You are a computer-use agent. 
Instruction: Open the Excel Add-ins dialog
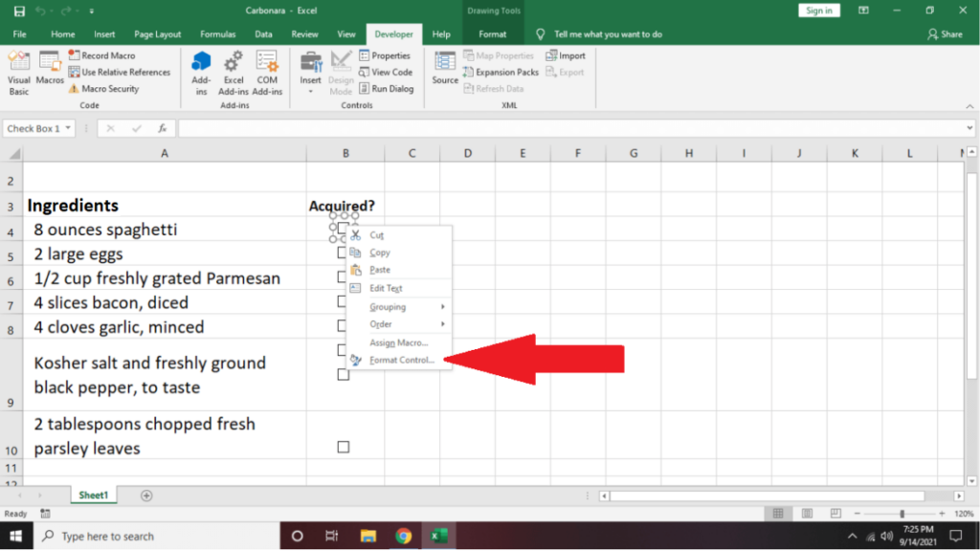coord(234,72)
